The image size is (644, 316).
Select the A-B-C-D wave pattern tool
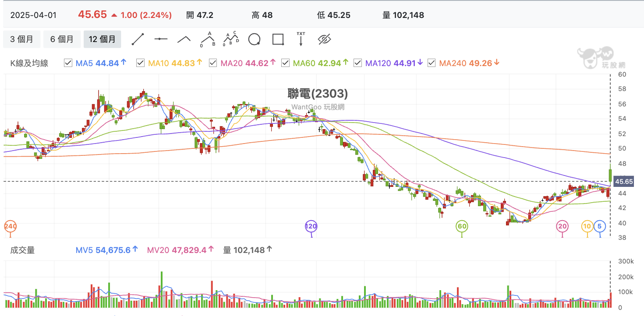[x=231, y=39]
